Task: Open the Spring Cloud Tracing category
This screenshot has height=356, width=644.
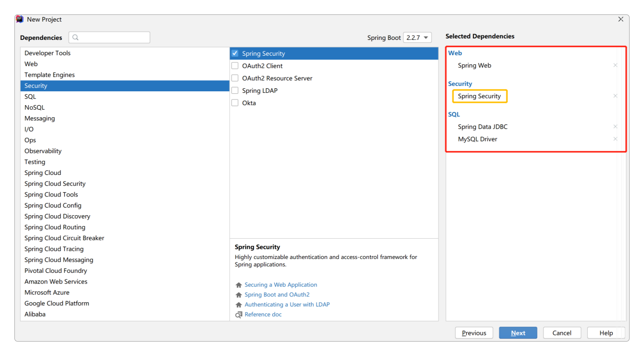Action: click(x=125, y=249)
